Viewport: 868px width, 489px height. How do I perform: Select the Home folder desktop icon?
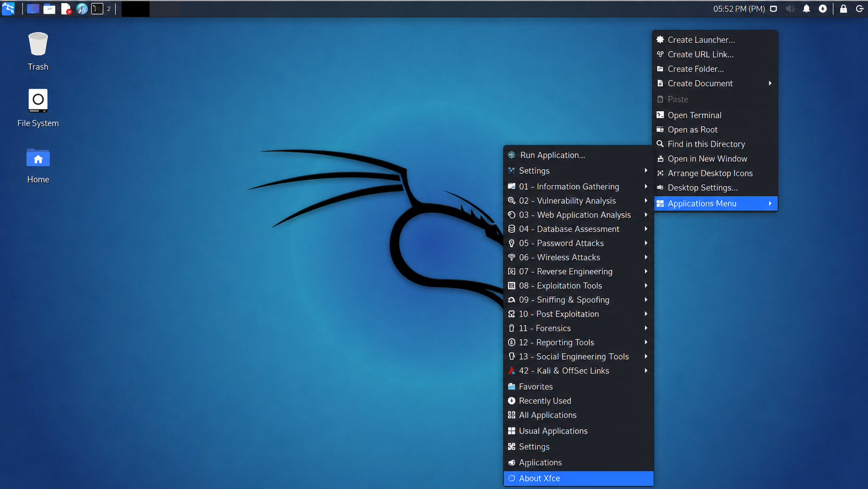click(38, 166)
